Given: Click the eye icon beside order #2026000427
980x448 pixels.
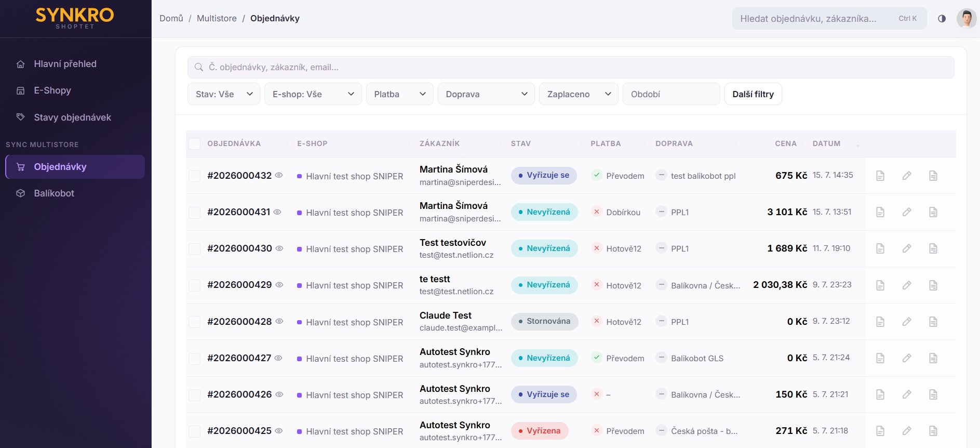Looking at the screenshot, I should pyautogui.click(x=278, y=358).
